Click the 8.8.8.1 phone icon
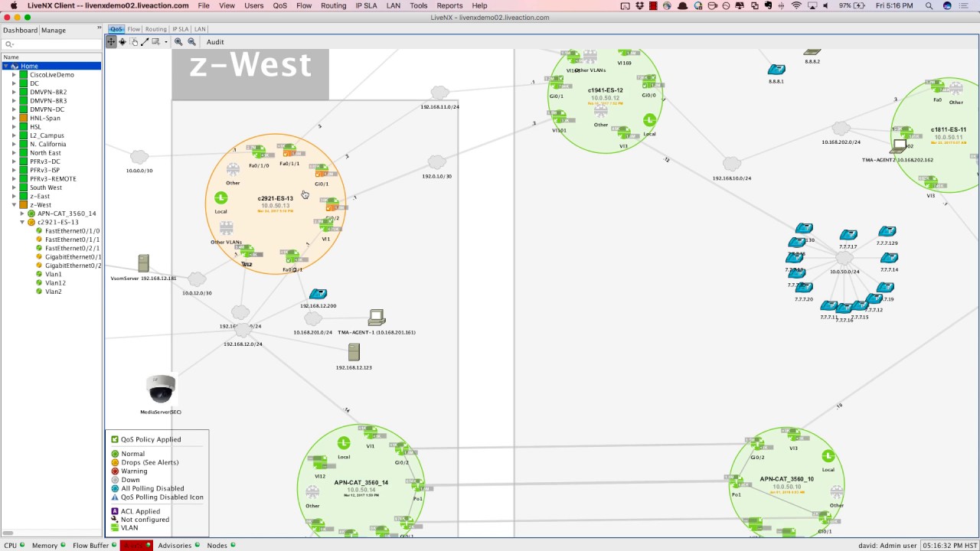980x551 pixels. point(776,70)
